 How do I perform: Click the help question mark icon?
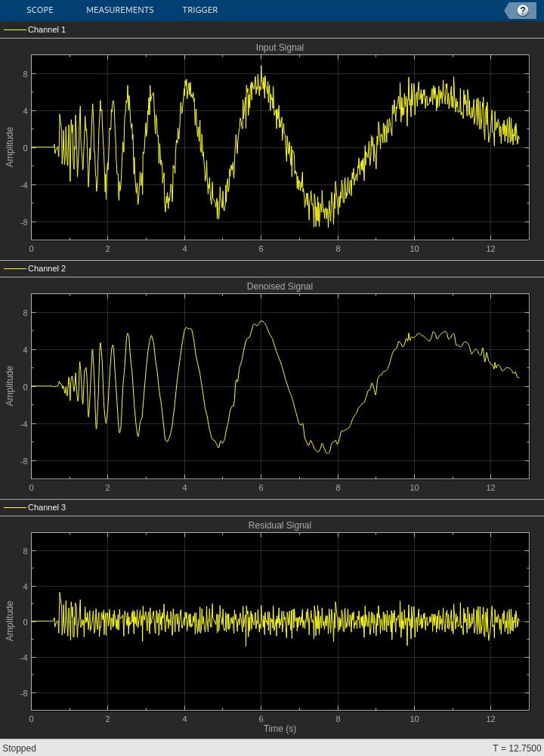(x=522, y=11)
